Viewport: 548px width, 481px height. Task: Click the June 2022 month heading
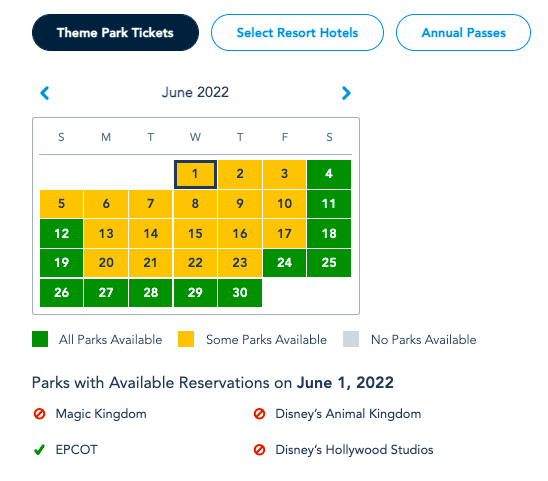click(x=195, y=92)
